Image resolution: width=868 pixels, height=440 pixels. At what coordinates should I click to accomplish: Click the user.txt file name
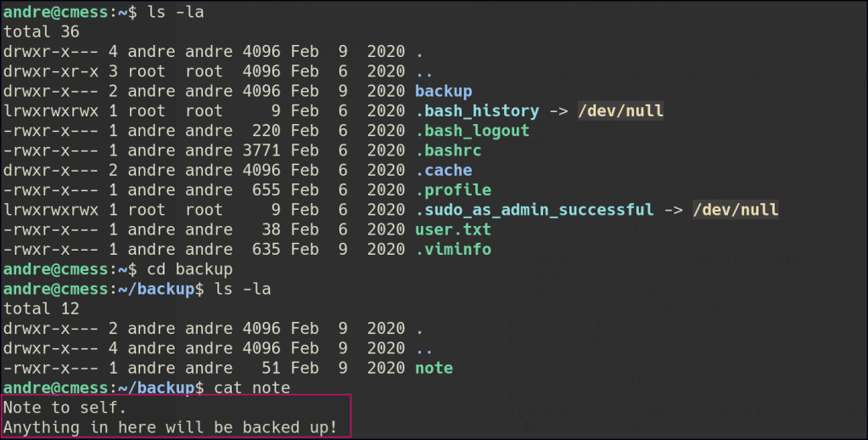[452, 229]
